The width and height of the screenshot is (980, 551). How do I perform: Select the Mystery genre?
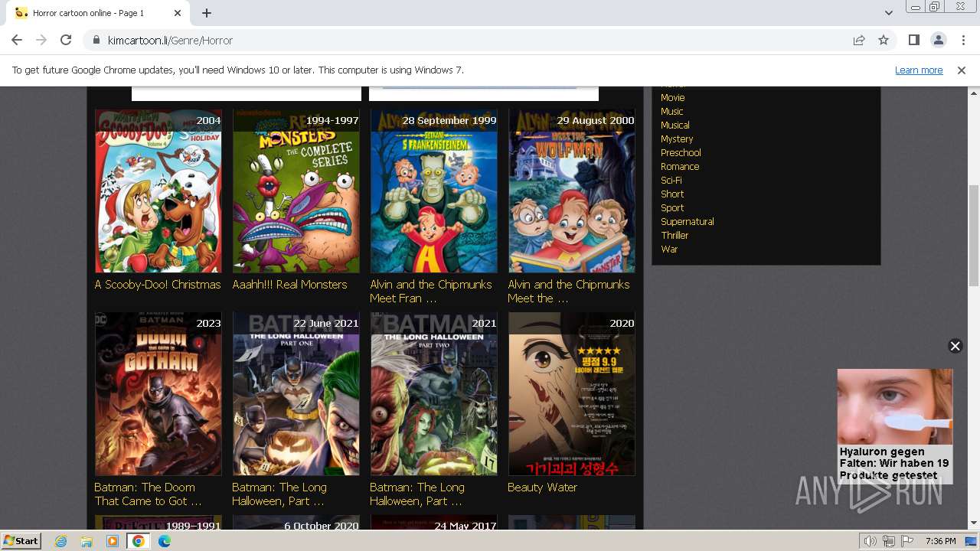coord(677,139)
